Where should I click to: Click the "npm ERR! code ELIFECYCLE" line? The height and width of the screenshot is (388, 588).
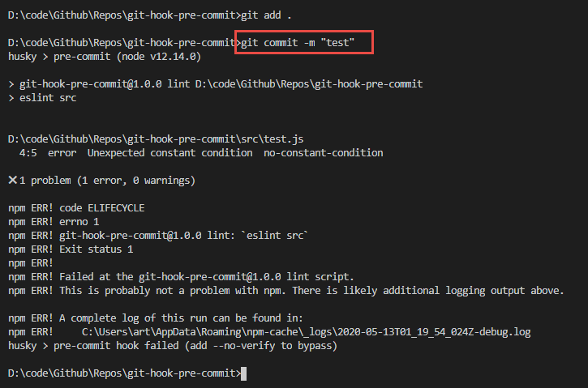(76, 208)
